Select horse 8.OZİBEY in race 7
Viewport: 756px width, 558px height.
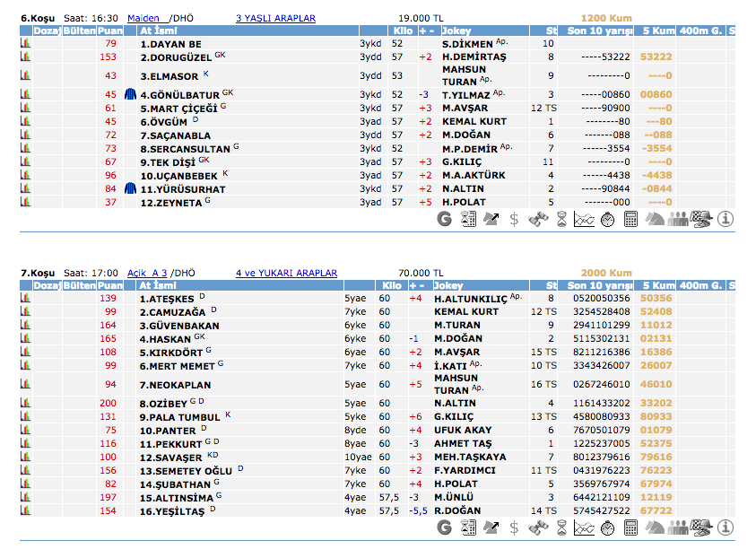coord(162,404)
